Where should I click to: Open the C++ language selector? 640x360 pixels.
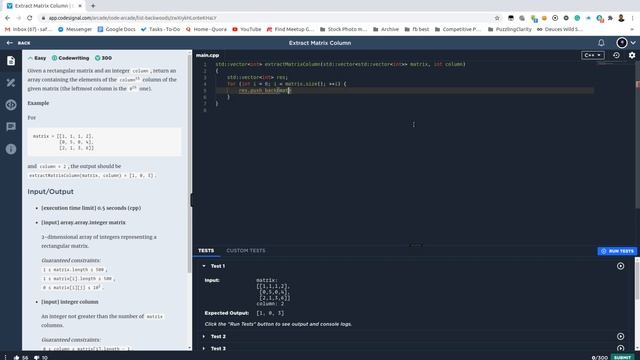tap(593, 55)
